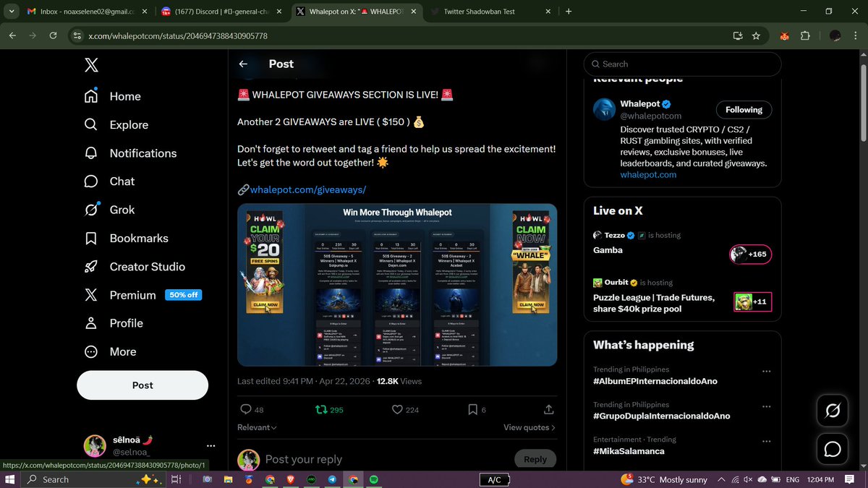Open the floating Grok button
Viewport: 868px width, 488px height.
click(x=833, y=411)
